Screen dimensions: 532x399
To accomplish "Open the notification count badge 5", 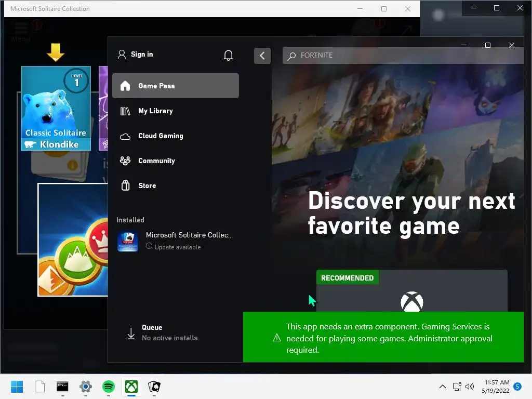I will [x=517, y=386].
